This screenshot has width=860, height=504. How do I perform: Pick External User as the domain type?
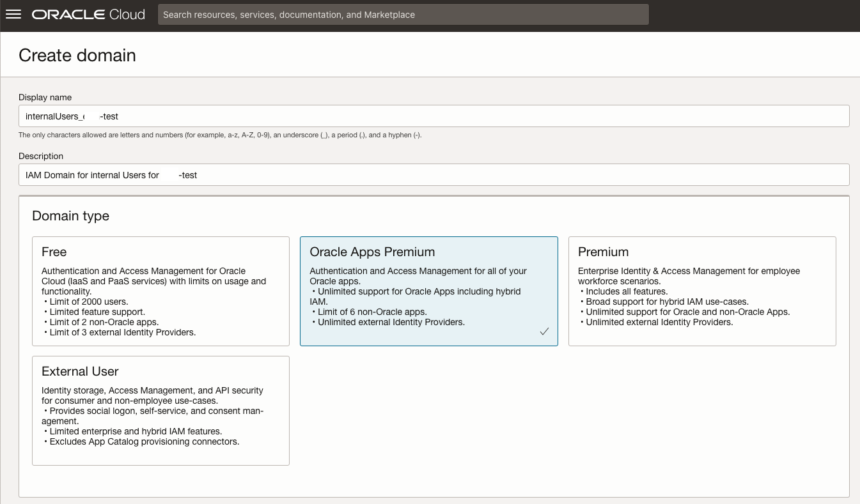coord(160,411)
